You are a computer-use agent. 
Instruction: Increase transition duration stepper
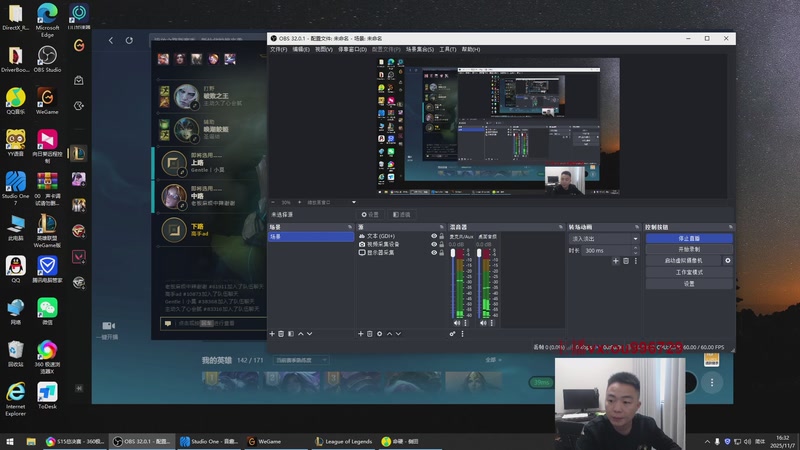tap(636, 248)
